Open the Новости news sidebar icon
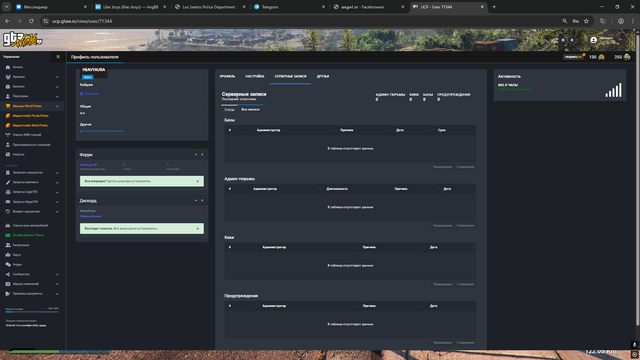The image size is (640, 360). point(8,154)
